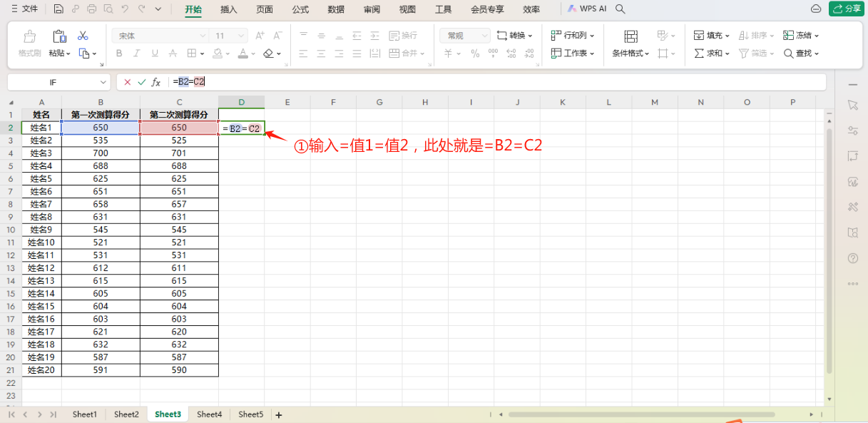
Task: Click the Undo arrow icon
Action: point(125,9)
